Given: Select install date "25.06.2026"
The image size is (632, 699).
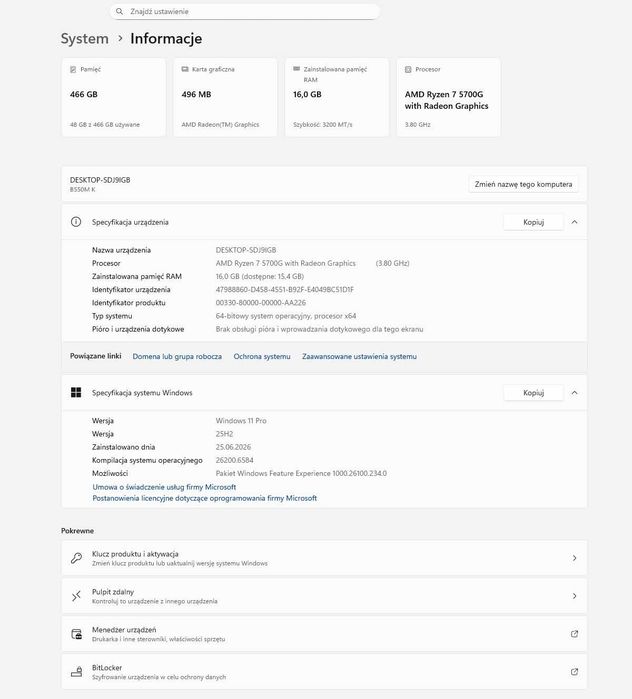Looking at the screenshot, I should coord(233,447).
